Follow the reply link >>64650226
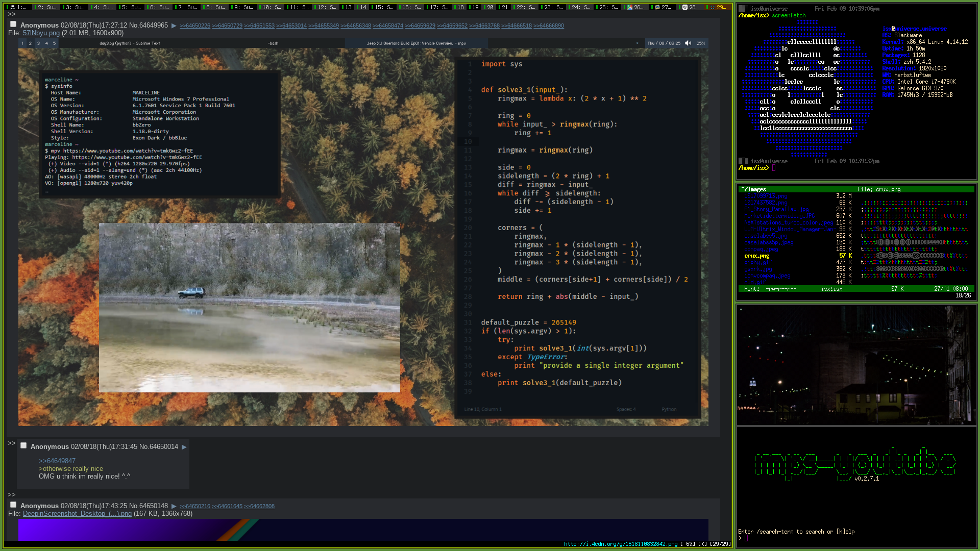 [195, 26]
